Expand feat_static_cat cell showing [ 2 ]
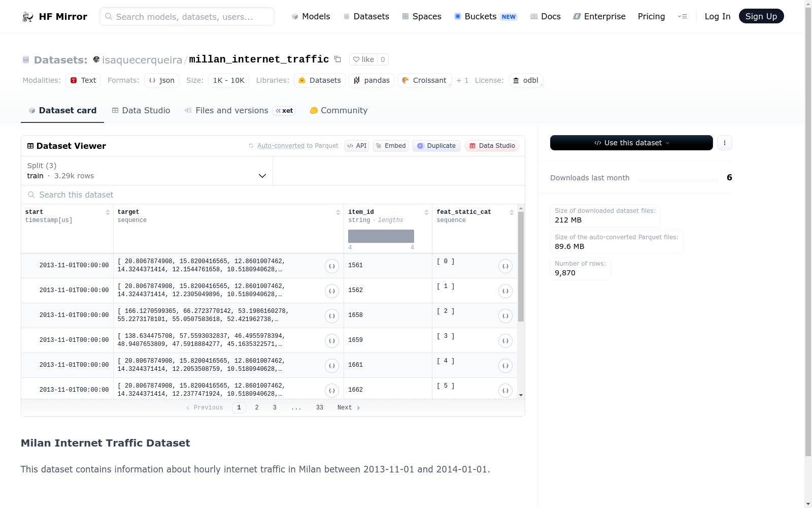The width and height of the screenshot is (812, 508). coord(505,316)
